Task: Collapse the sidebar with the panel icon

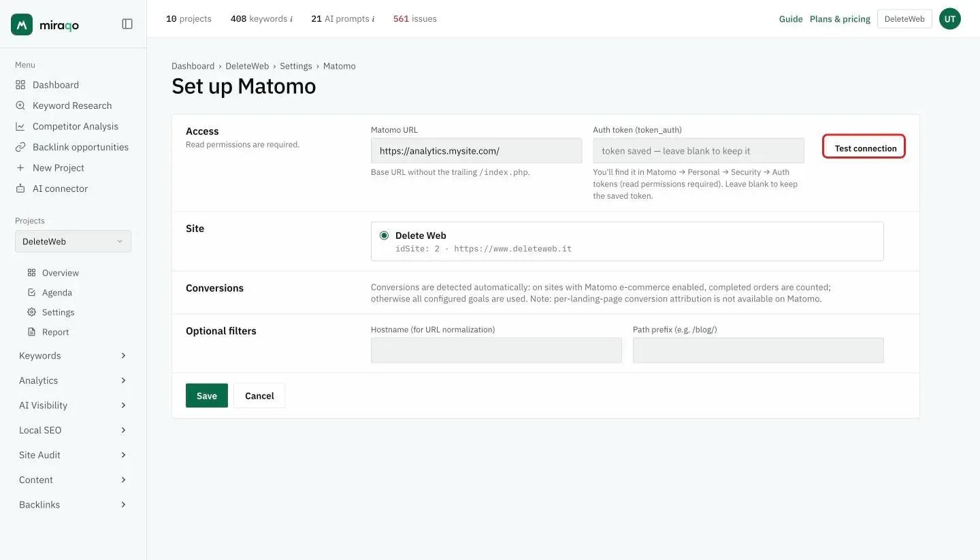Action: [127, 24]
